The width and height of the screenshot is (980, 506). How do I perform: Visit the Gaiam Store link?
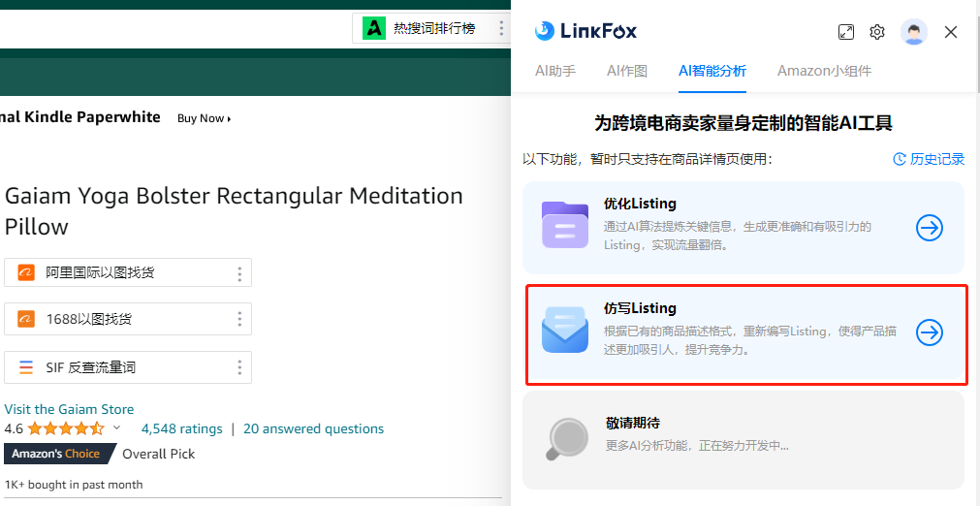coord(69,409)
